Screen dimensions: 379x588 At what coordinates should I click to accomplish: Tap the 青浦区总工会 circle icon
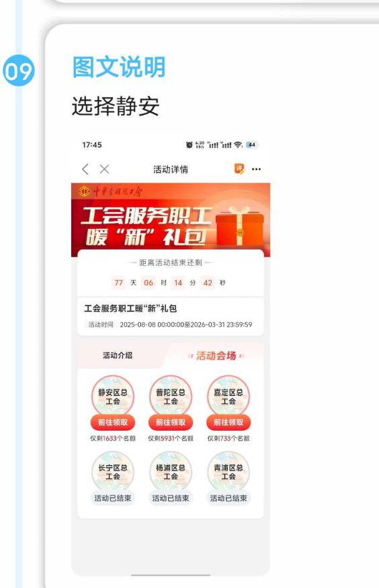[x=228, y=472]
